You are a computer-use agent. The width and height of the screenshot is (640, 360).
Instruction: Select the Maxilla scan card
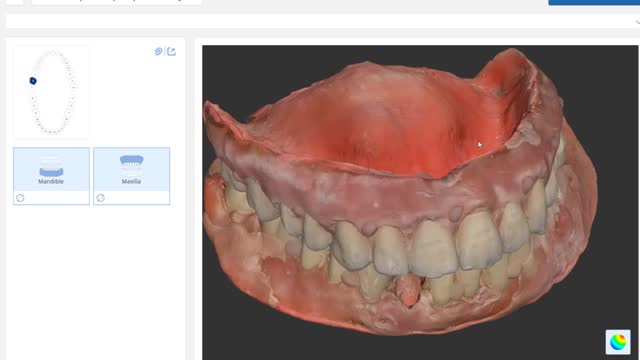pyautogui.click(x=131, y=176)
